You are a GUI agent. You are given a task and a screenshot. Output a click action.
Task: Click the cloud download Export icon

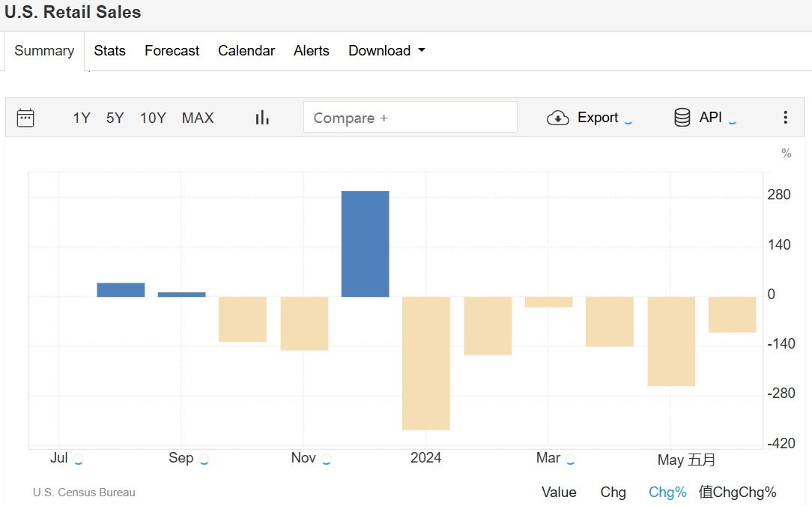[x=558, y=118]
